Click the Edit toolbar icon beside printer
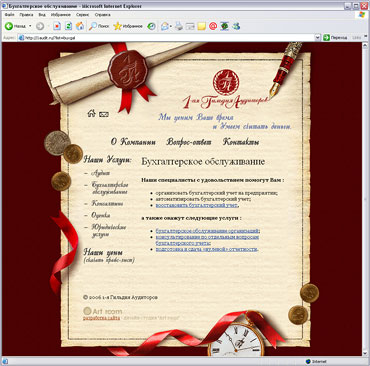 coord(190,26)
